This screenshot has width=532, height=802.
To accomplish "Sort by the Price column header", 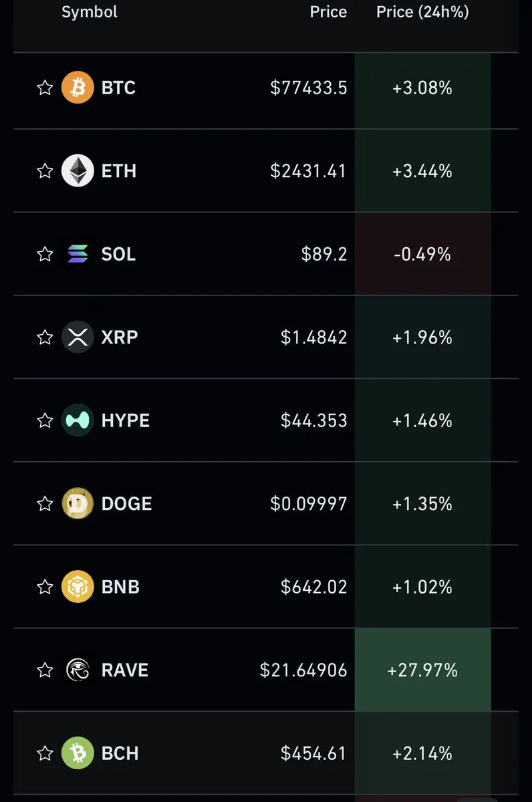I will 328,12.
